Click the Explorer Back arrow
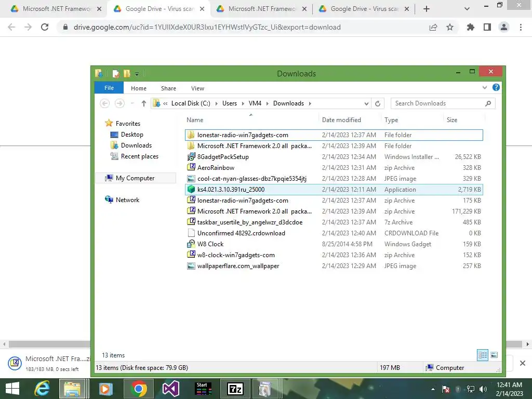 coord(105,103)
